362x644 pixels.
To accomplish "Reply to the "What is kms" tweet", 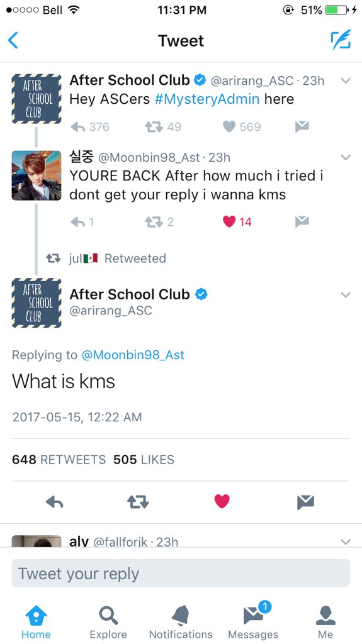I will pos(54,502).
